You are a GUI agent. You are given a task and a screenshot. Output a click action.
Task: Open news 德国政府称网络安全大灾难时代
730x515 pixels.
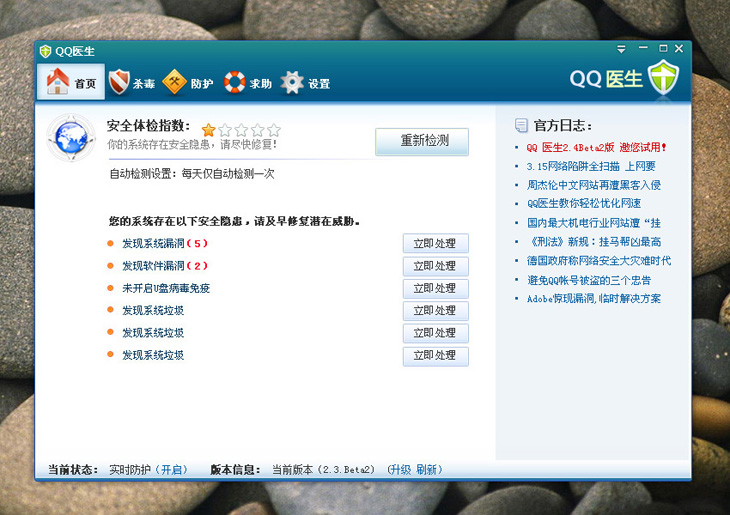(x=599, y=261)
